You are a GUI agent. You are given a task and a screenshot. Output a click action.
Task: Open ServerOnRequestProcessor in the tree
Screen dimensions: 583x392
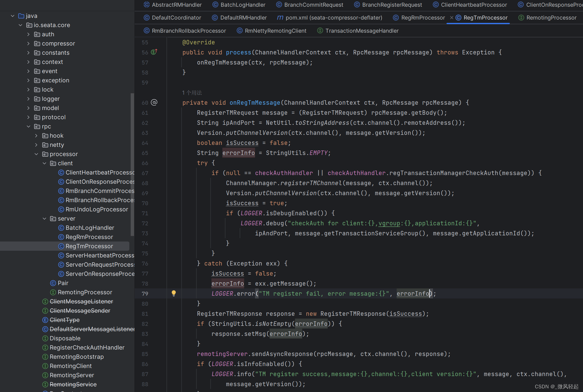100,265
